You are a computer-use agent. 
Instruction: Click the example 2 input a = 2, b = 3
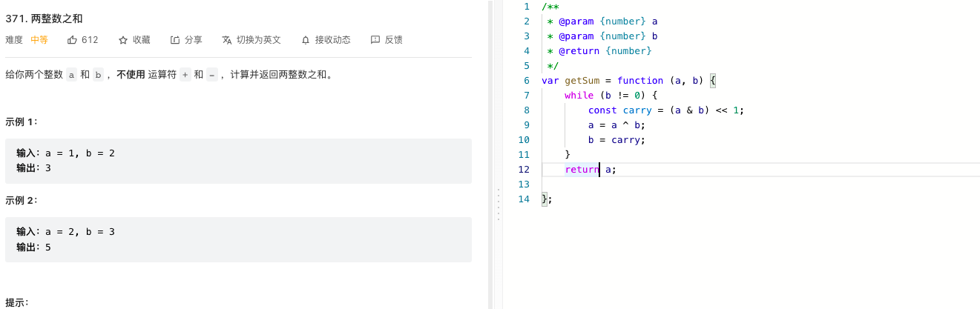[x=80, y=232]
